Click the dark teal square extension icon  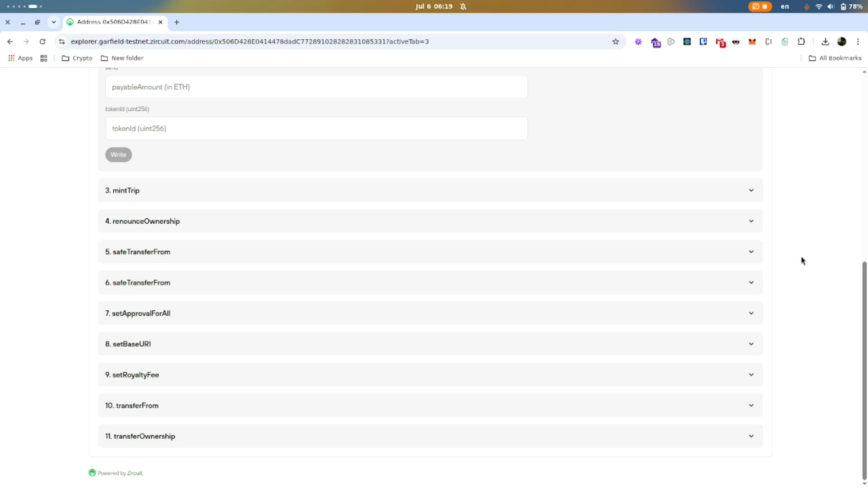[x=687, y=42]
